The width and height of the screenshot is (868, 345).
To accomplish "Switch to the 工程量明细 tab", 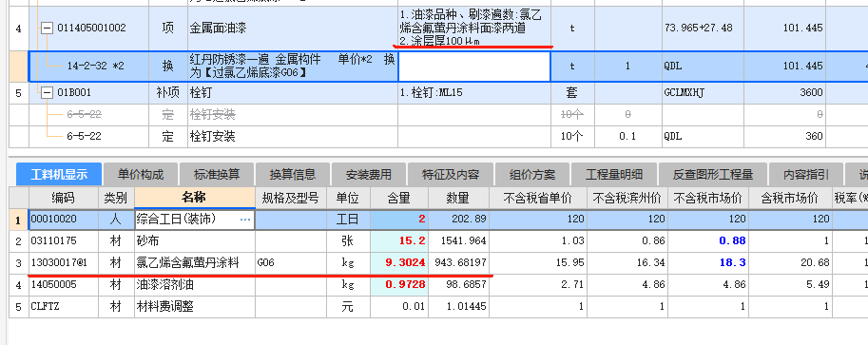I will 614,175.
